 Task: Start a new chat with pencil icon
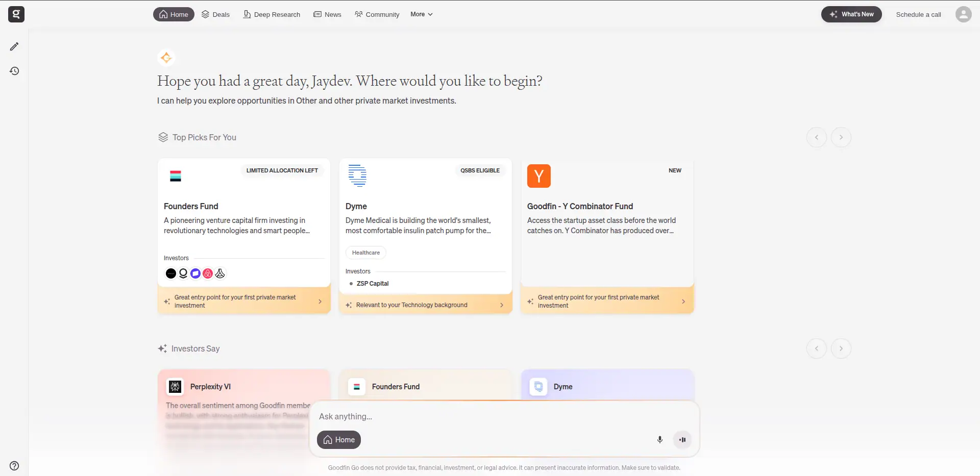tap(14, 46)
